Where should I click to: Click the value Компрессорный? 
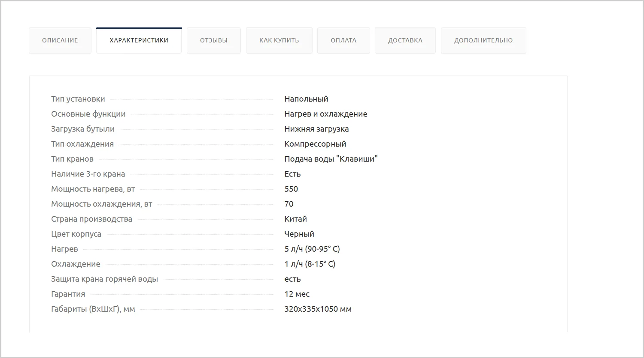(x=315, y=144)
